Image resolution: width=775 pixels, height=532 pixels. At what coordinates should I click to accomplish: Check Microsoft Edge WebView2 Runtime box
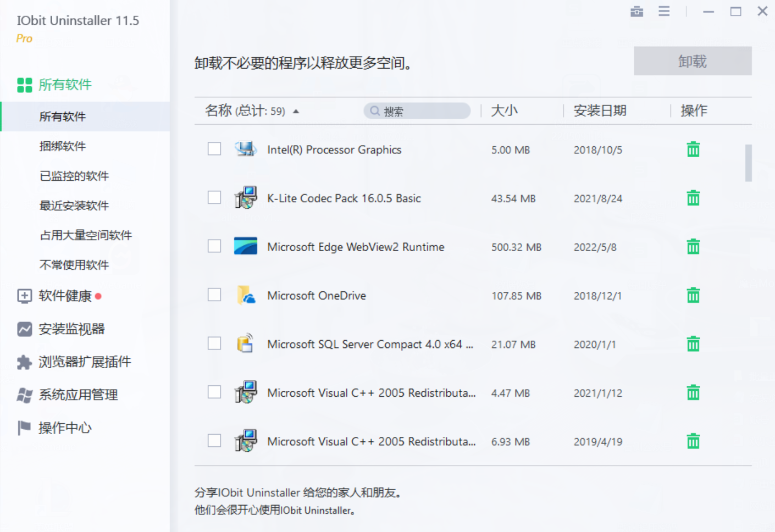pos(214,246)
